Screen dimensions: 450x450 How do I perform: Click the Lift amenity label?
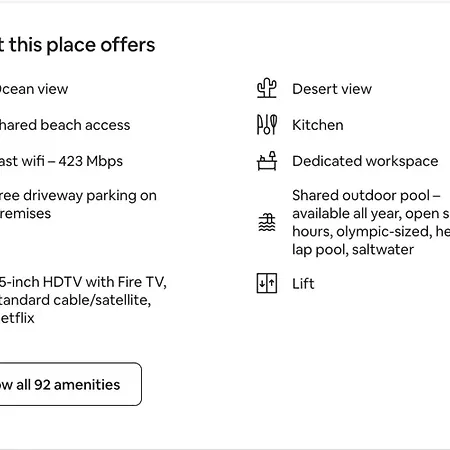(303, 284)
